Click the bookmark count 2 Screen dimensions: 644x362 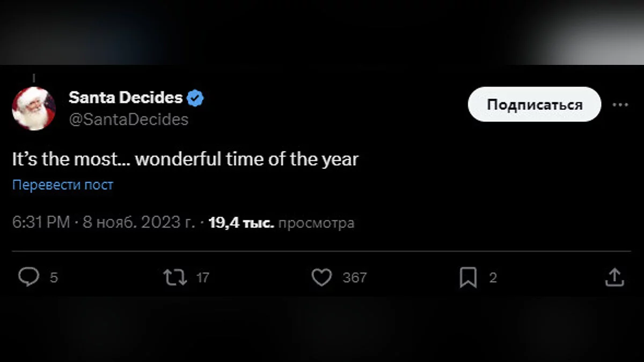(493, 278)
